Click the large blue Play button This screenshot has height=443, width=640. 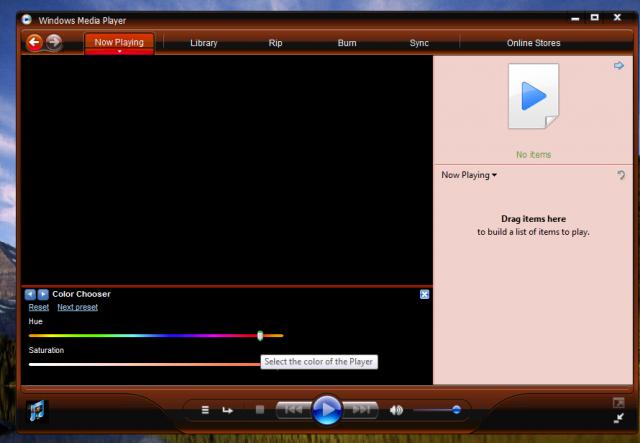[x=327, y=410]
